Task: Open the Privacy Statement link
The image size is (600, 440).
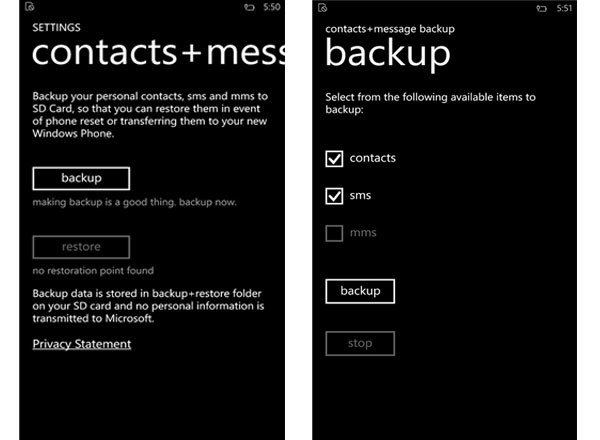Action: 82,344
